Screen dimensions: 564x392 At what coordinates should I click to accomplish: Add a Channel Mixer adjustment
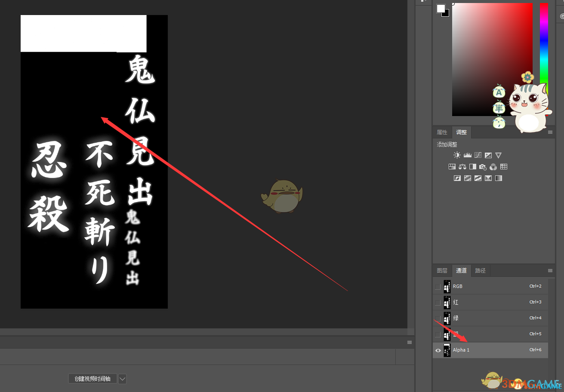(x=493, y=167)
